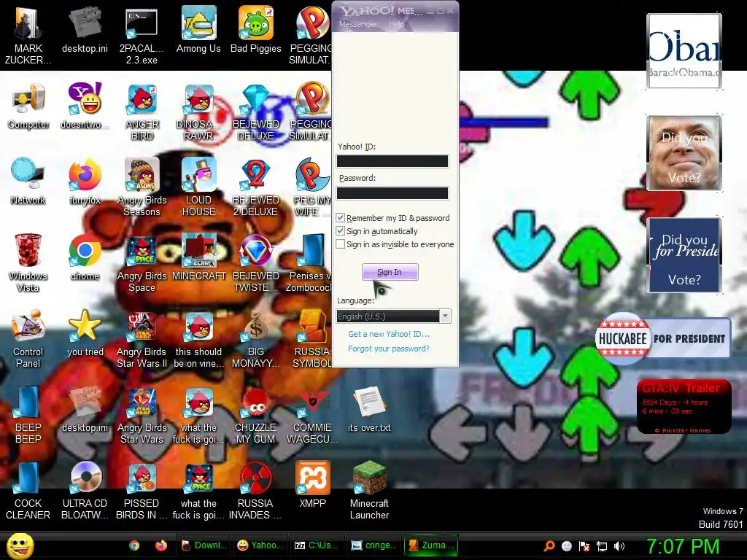The image size is (747, 560).
Task: Open the Help menu in Yahoo window
Action: tap(396, 24)
